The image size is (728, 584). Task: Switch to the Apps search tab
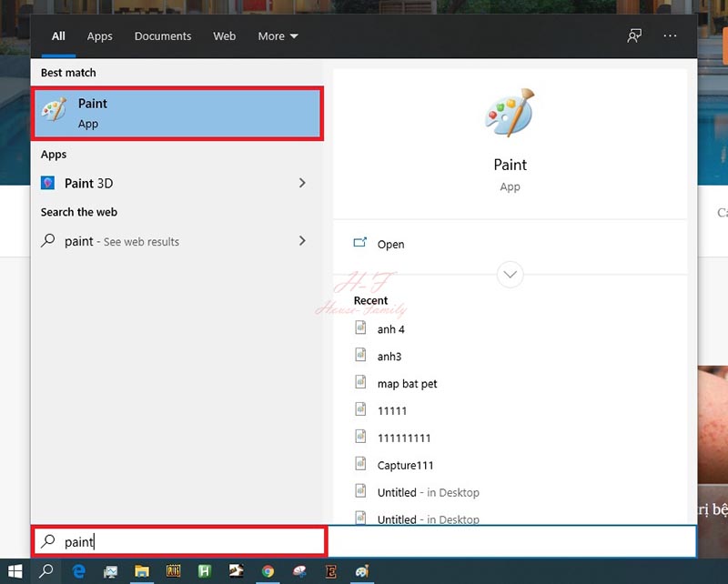(x=100, y=36)
